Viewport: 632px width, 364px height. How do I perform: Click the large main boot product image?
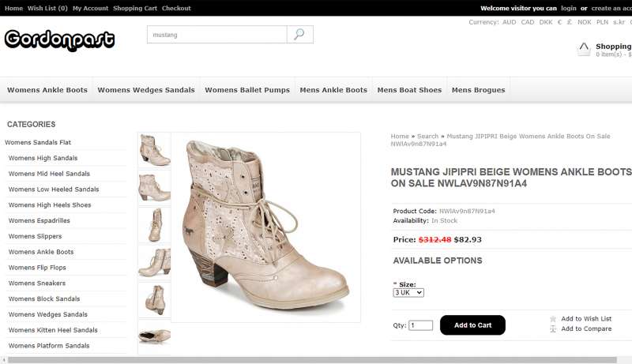click(265, 227)
